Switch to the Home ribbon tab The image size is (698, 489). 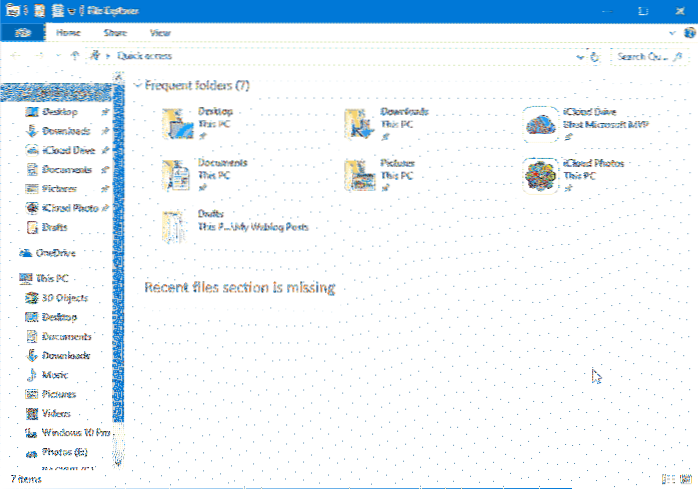(x=69, y=32)
